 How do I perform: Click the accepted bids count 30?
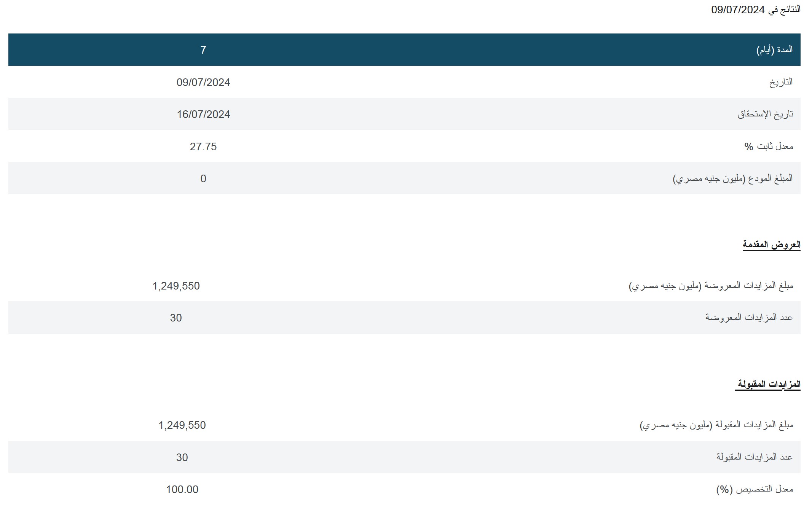pyautogui.click(x=182, y=458)
